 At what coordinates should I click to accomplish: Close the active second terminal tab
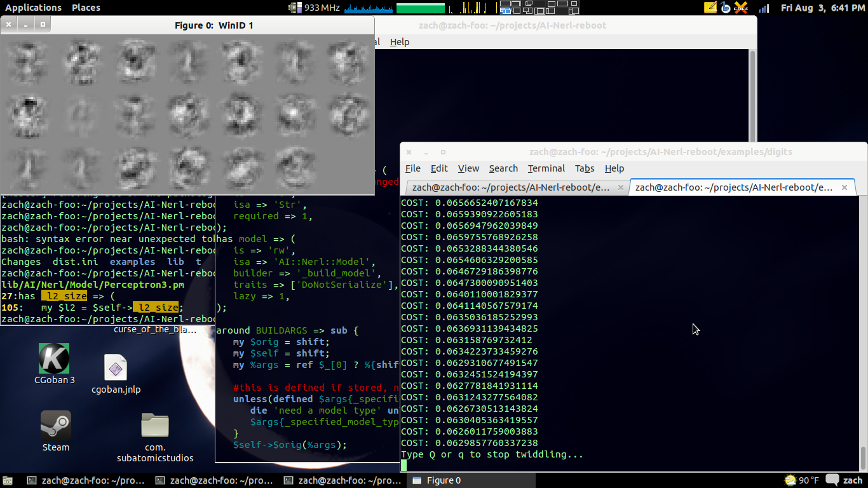[x=844, y=187]
